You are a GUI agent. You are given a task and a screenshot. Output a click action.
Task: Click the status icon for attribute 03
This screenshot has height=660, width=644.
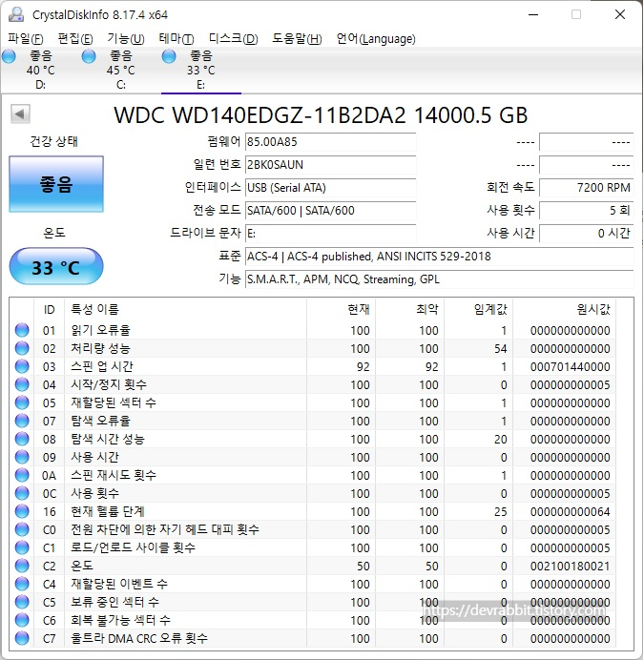[22, 366]
